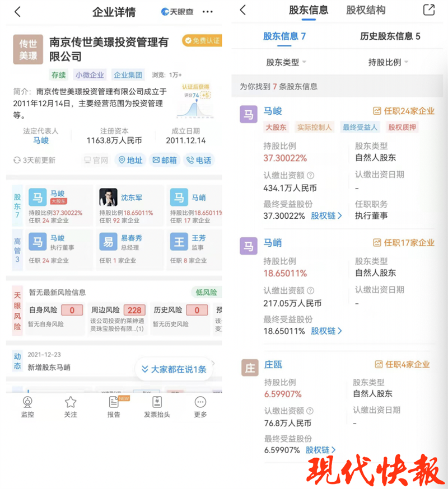
Task: Go back from the company details page
Action: pos(17,12)
